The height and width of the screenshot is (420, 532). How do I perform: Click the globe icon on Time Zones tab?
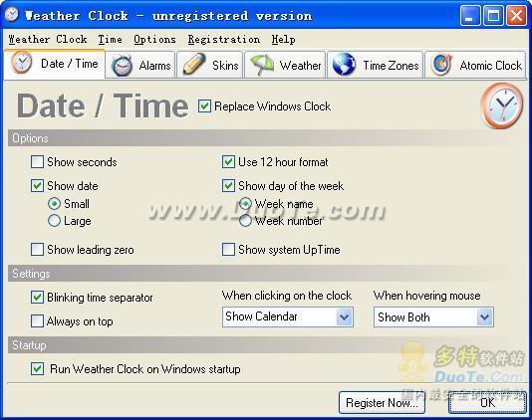click(x=344, y=64)
